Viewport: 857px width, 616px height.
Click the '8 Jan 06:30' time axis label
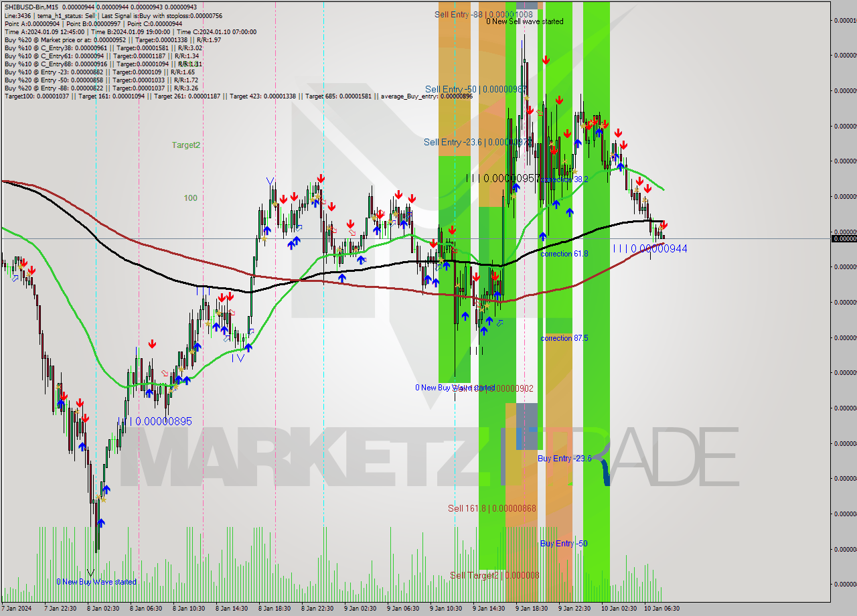pos(146,609)
